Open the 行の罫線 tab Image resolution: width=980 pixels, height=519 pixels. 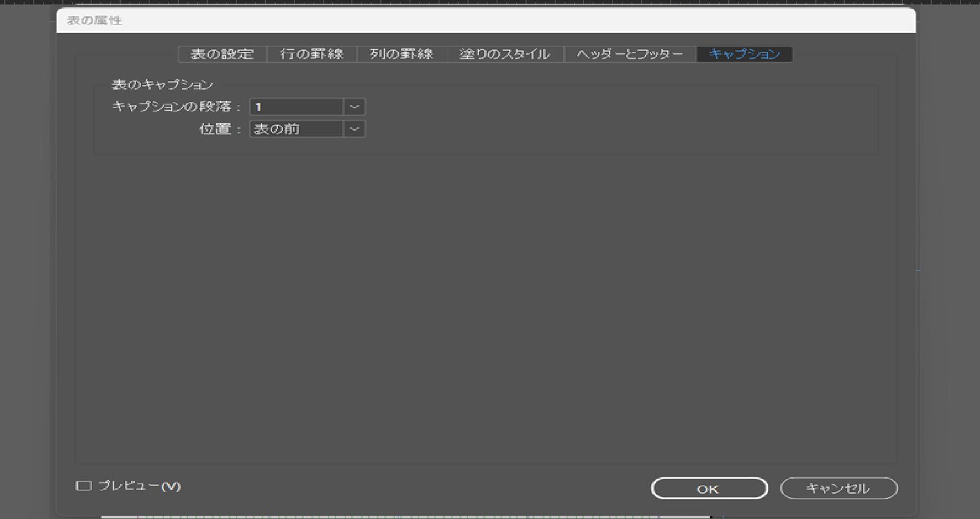(x=312, y=54)
